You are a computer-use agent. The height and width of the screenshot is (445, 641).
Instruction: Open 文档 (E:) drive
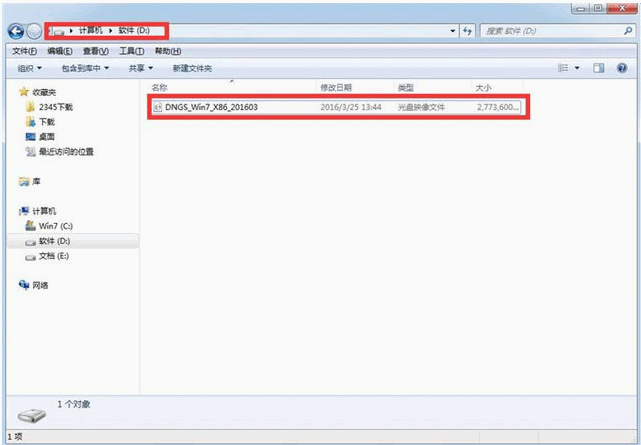coord(54,256)
